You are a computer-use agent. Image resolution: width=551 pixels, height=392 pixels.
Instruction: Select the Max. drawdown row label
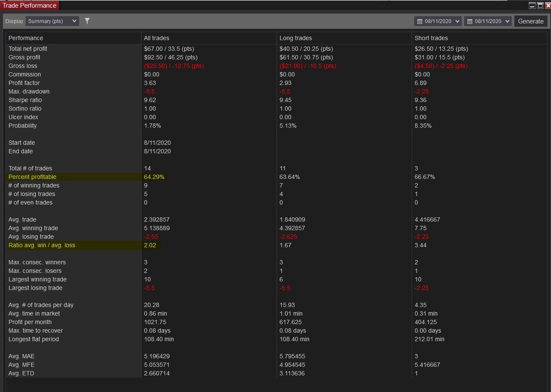click(29, 91)
